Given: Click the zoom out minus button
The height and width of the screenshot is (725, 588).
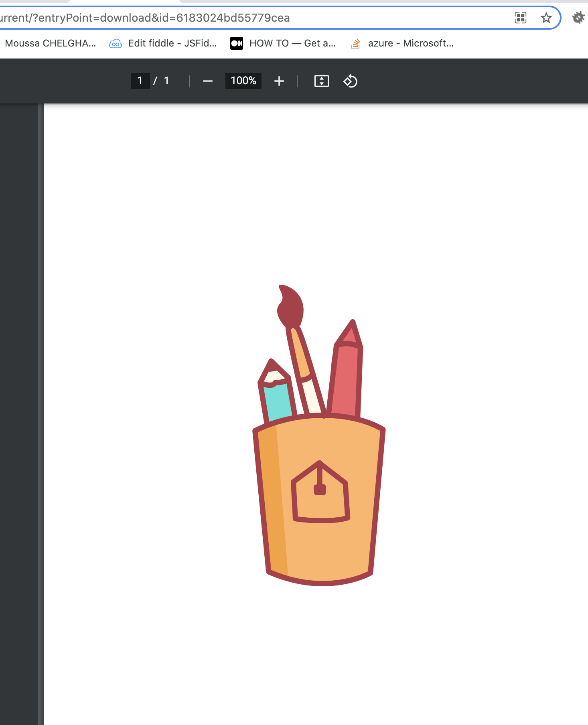Looking at the screenshot, I should [207, 81].
